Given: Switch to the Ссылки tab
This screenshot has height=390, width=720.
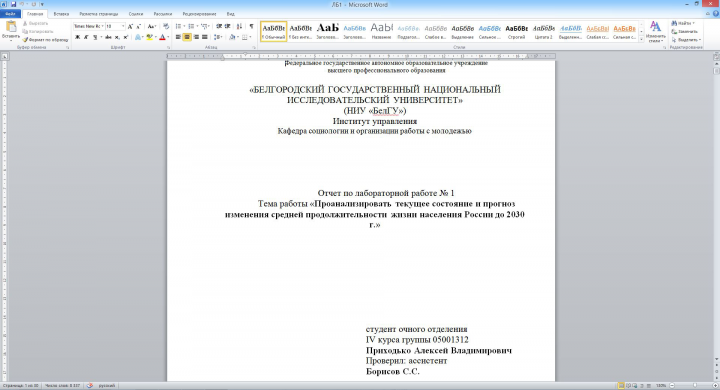Looking at the screenshot, I should point(136,14).
